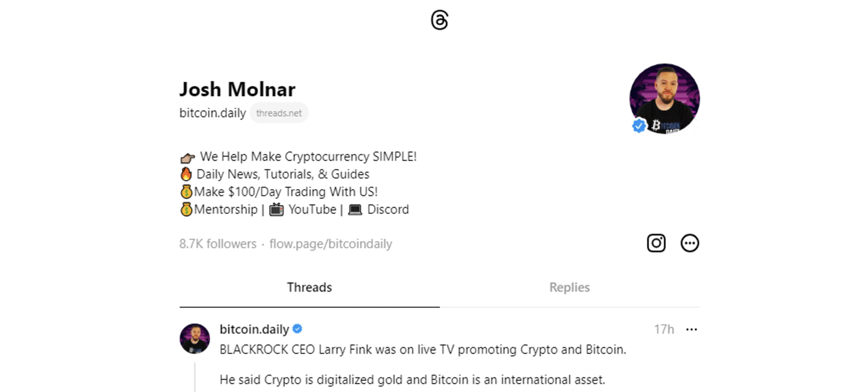The image size is (868, 392).
Task: Click the Josh Molnar profile name
Action: (x=237, y=89)
